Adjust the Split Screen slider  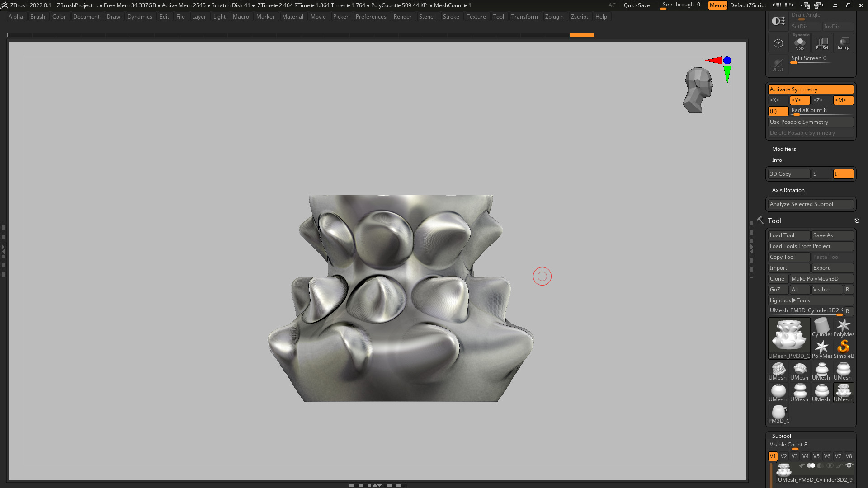coord(811,59)
